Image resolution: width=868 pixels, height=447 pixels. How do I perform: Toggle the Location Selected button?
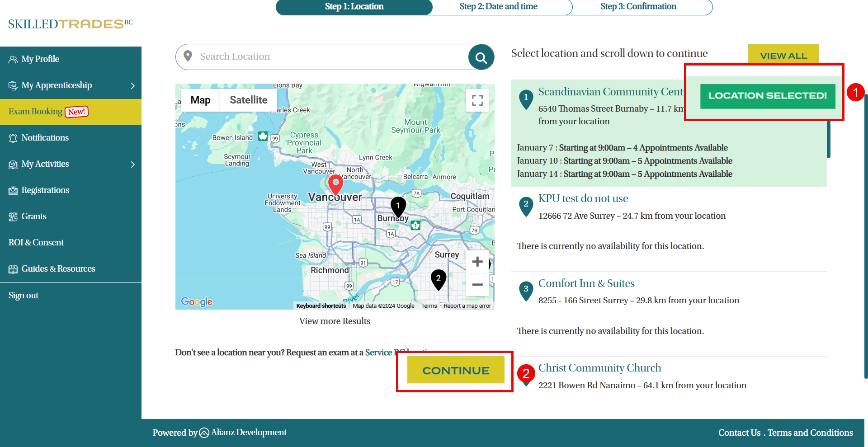pos(767,96)
